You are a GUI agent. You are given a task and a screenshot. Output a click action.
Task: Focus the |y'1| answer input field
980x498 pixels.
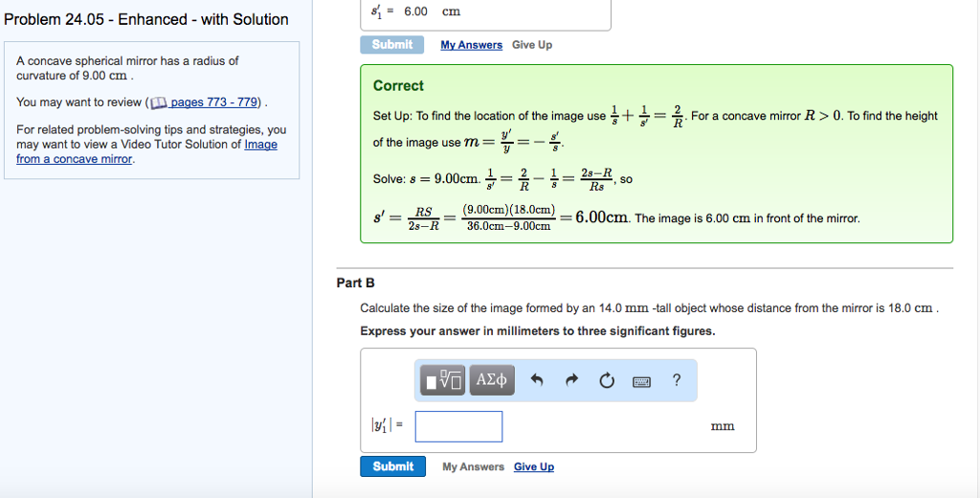pyautogui.click(x=458, y=427)
